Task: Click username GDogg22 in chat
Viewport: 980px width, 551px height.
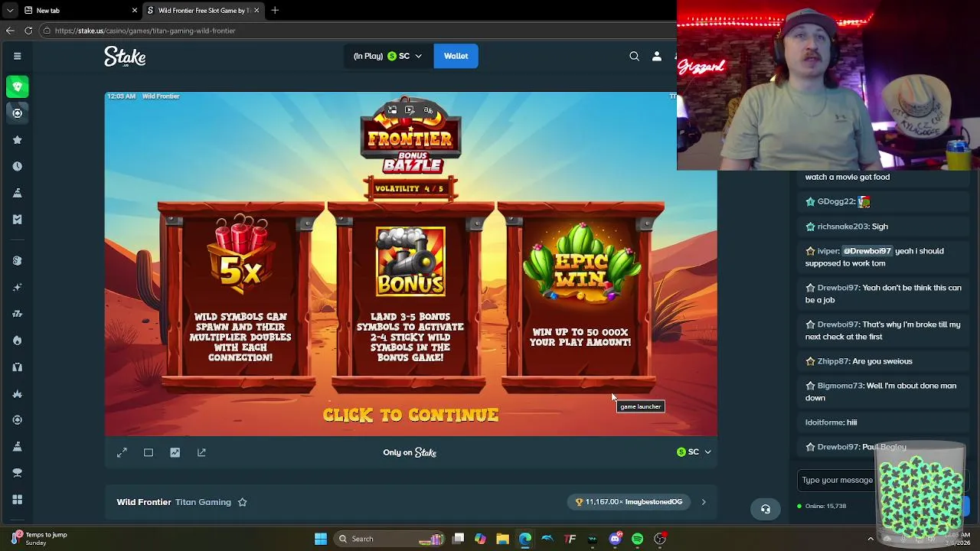Action: [x=835, y=202]
